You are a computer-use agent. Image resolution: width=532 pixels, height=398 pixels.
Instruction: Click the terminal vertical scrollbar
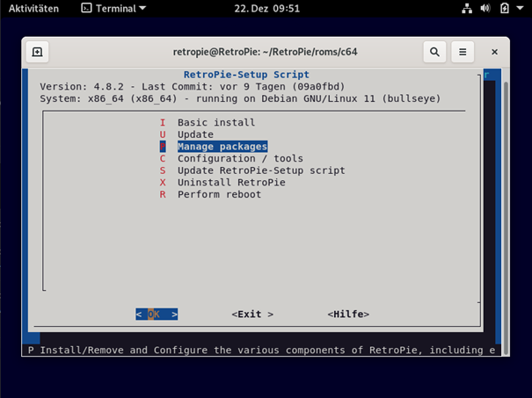(x=506, y=217)
